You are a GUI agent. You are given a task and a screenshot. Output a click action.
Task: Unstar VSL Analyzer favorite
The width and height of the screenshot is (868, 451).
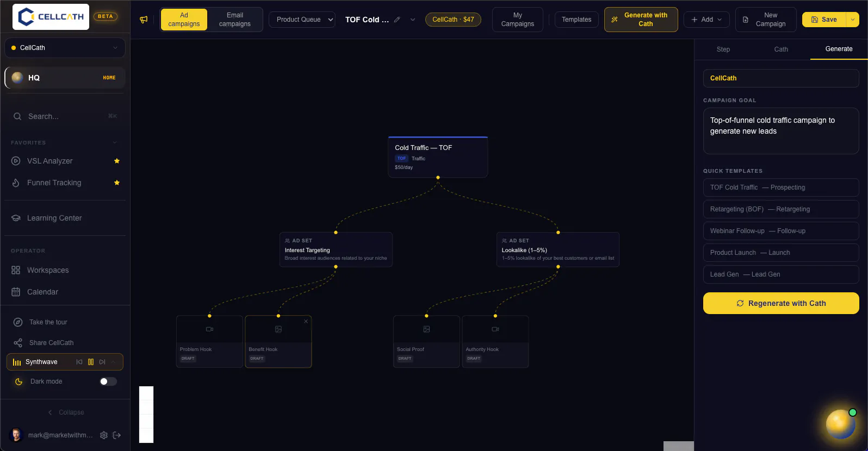click(x=117, y=161)
